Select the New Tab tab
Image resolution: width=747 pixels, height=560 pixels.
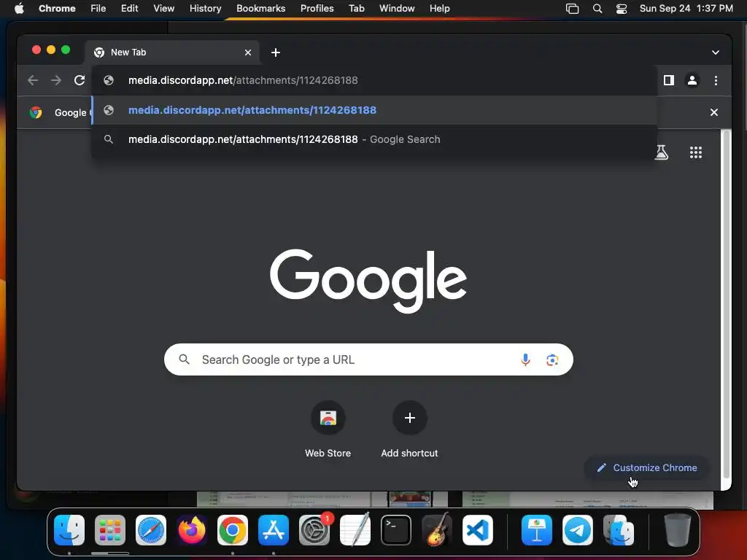click(172, 52)
